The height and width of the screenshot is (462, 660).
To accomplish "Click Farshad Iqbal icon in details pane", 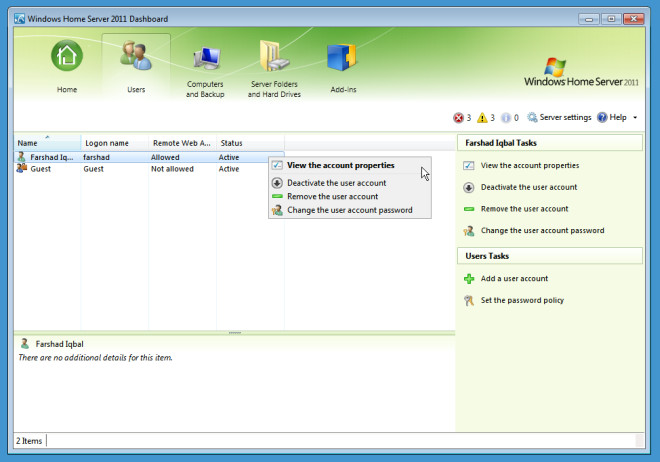I will [25, 344].
